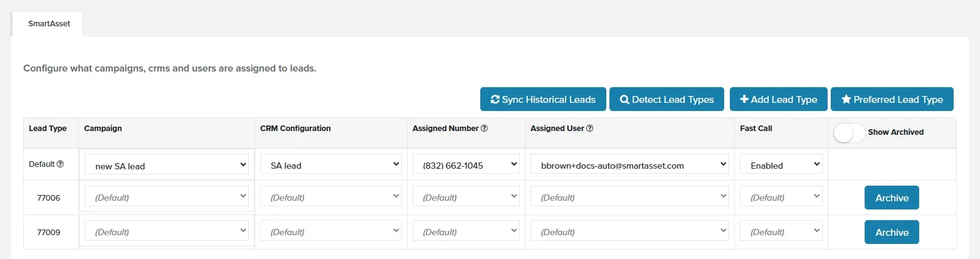The height and width of the screenshot is (259, 980).
Task: Click the Assigned Number help icon
Action: [x=484, y=129]
